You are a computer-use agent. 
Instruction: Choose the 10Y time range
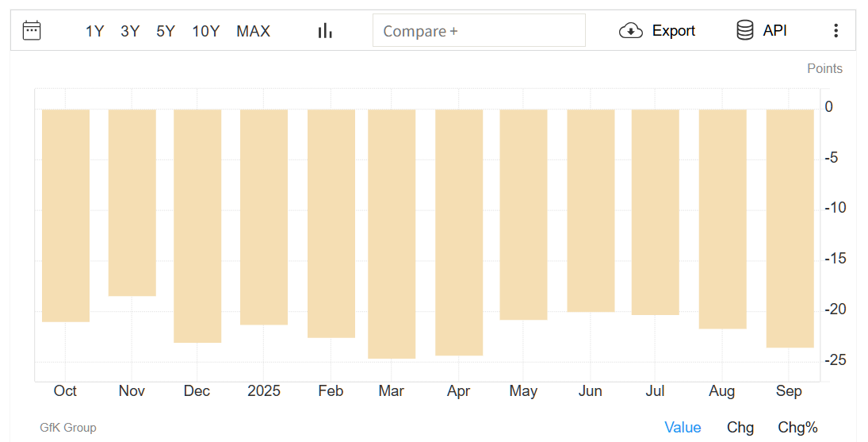click(x=206, y=31)
